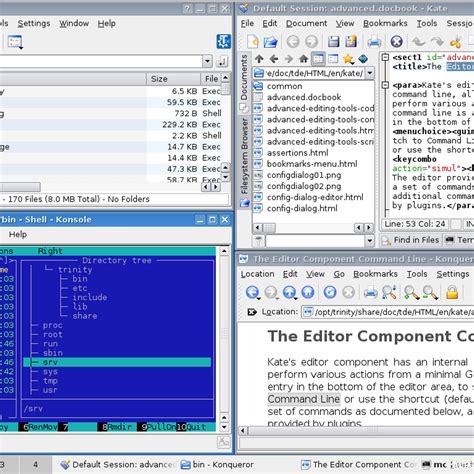Open filter dropdown below Kate file list
The height and width of the screenshot is (474, 474).
tap(369, 241)
